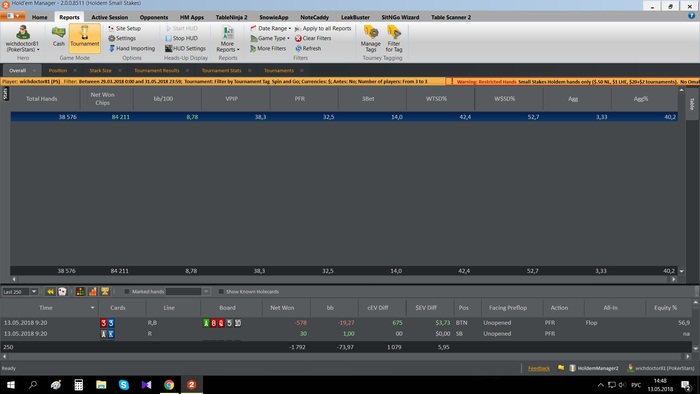
Task: Switch to the Tournament Results report tab
Action: coord(157,71)
